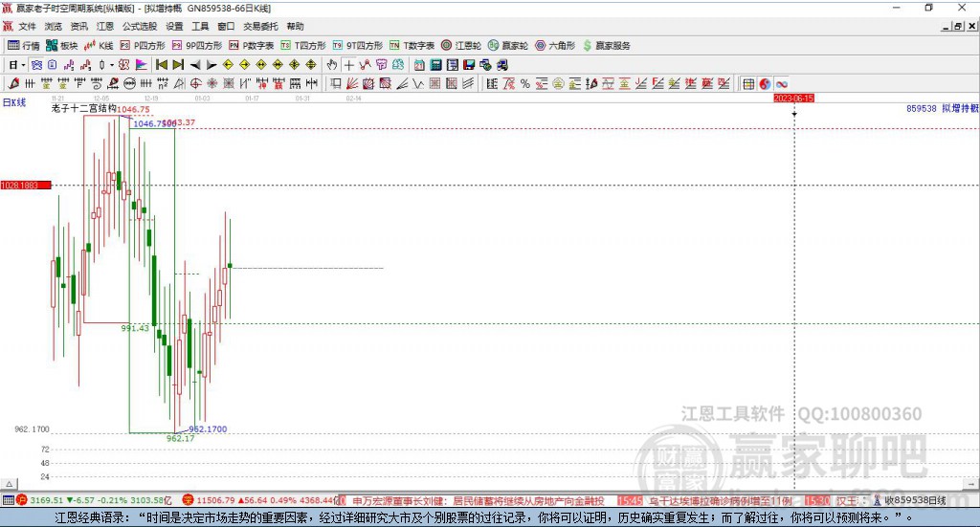Click the 收859538日线 status text
Viewport: 980px width, 527px height.
pyautogui.click(x=914, y=500)
